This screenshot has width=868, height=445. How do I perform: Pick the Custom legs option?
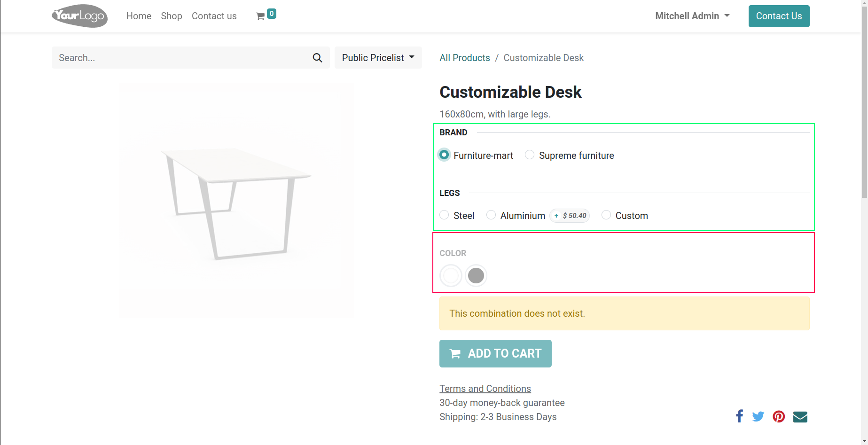tap(606, 215)
